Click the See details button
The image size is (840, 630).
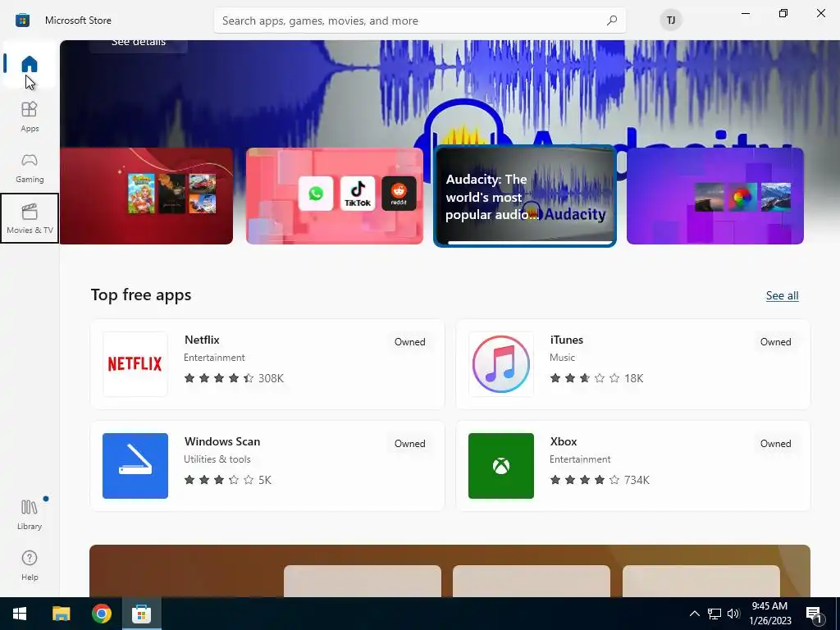point(138,44)
